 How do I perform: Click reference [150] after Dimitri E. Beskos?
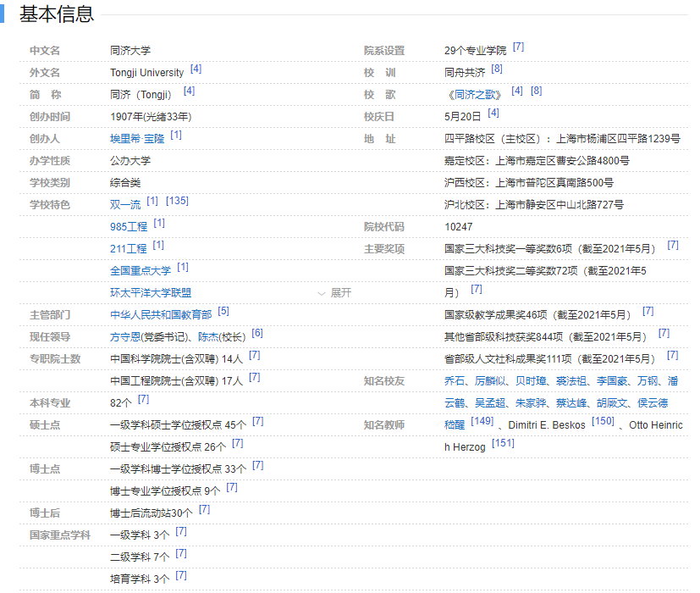click(603, 421)
